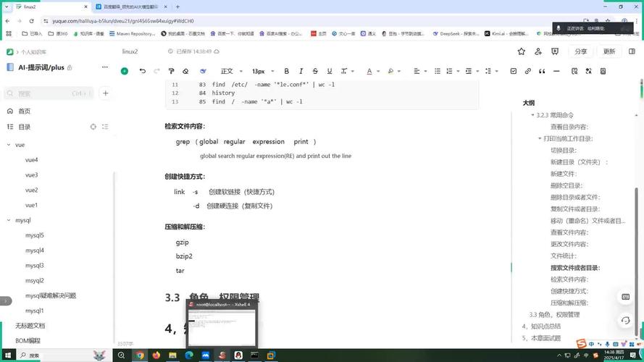Click the green plus insert button
The width and height of the screenshot is (644, 362).
125,71
